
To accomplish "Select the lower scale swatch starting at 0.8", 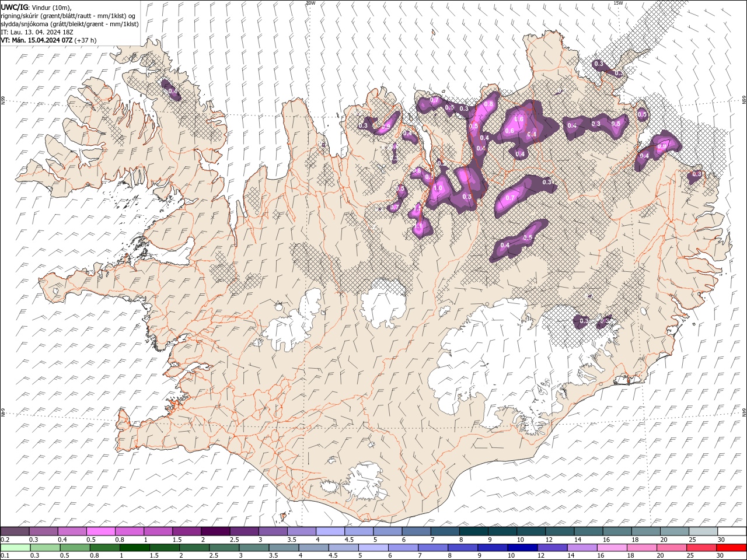I will coord(104,548).
